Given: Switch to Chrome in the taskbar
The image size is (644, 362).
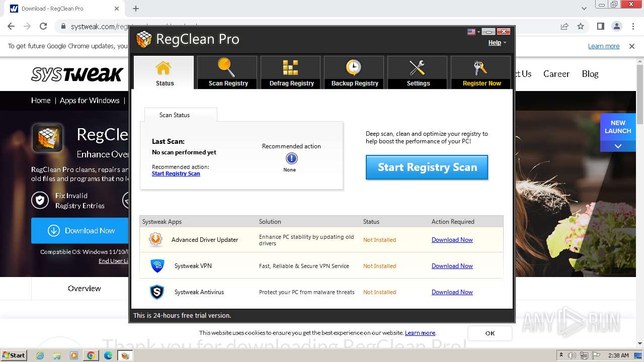Looking at the screenshot, I should [x=91, y=355].
